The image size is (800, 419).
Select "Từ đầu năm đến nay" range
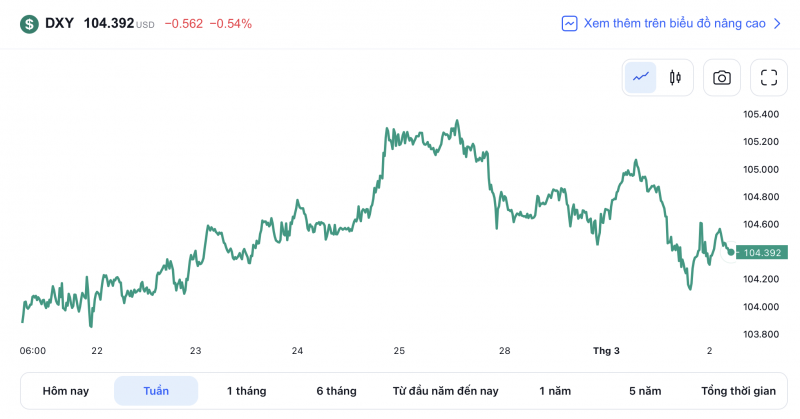(445, 391)
